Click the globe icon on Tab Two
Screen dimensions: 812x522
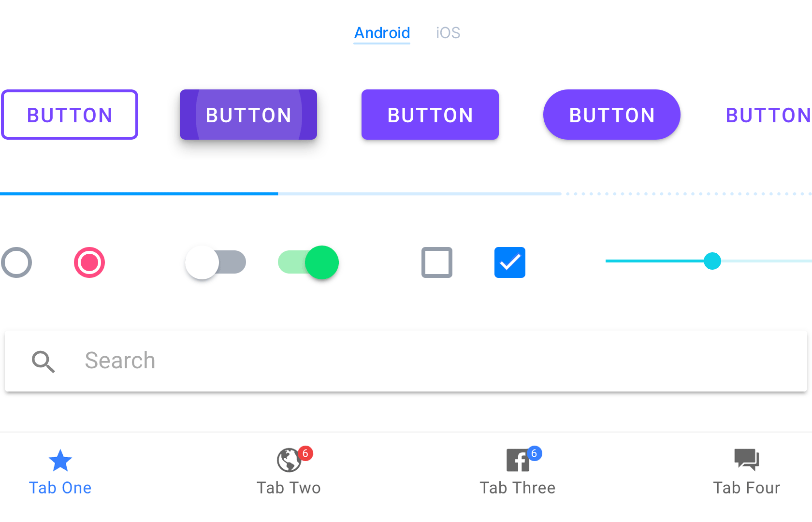coord(289,460)
